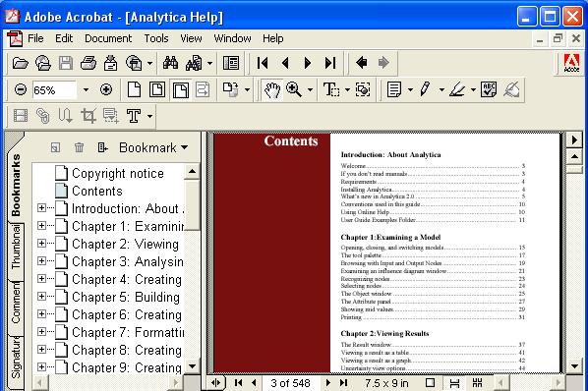Select the Crop tool
Screen dimensions: 588x391
pyautogui.click(x=88, y=116)
